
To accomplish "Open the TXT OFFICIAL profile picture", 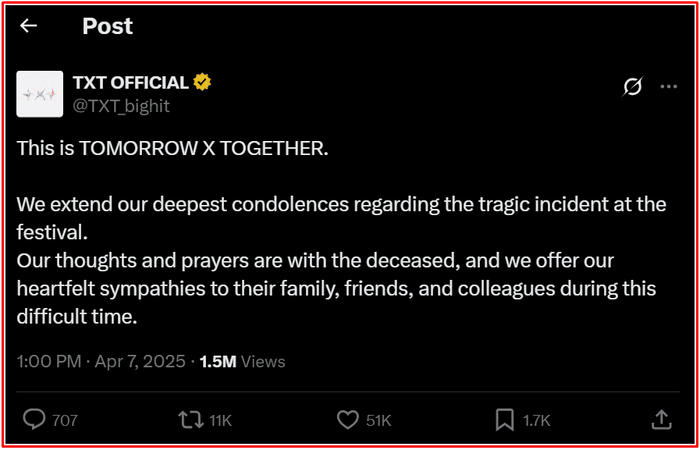I will coord(40,93).
